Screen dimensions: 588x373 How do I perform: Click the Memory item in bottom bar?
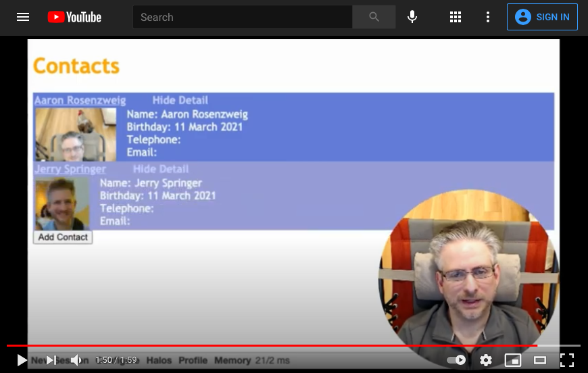coord(232,360)
